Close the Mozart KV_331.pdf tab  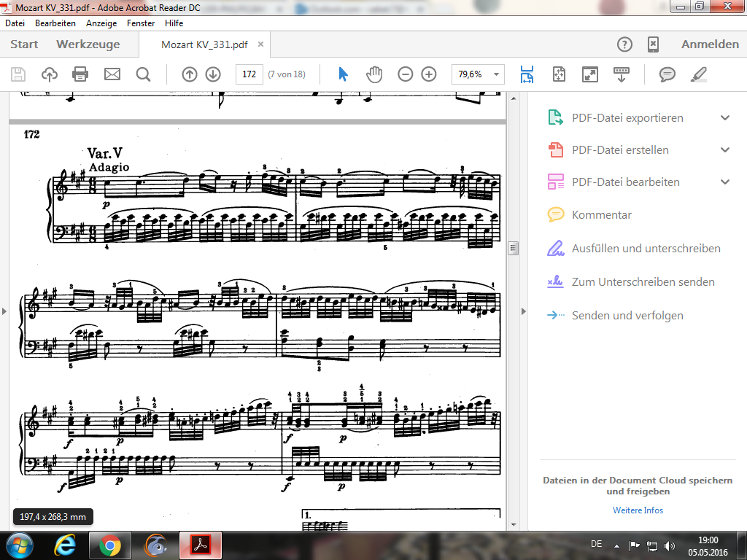coord(260,44)
